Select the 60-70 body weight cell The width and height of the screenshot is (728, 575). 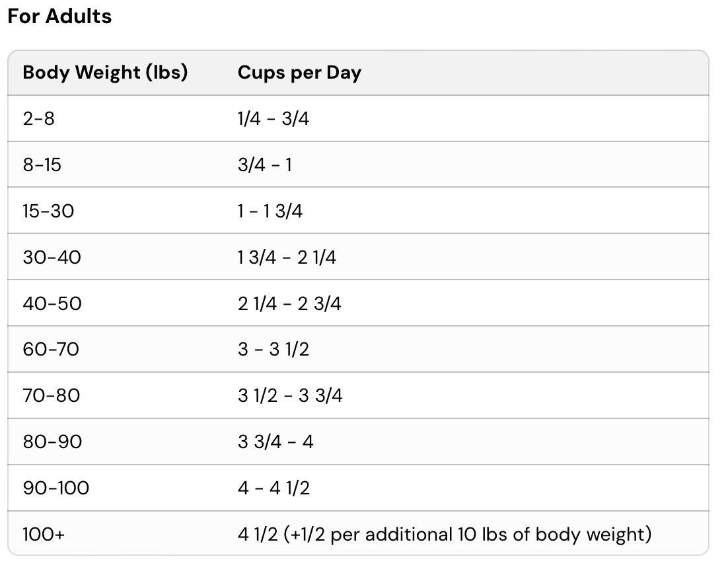[51, 349]
